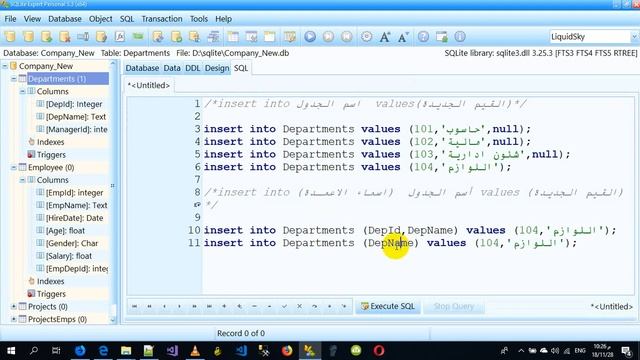Click SQL editor line 6 insert statement
Image resolution: width=640 pixels, height=360 pixels.
[x=357, y=167]
